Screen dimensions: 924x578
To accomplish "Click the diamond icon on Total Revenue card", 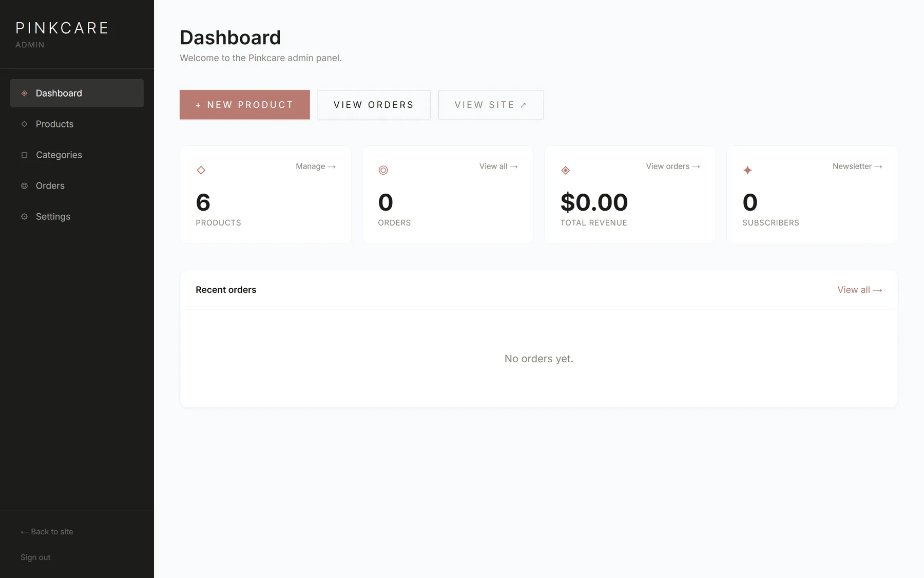I will click(x=566, y=170).
